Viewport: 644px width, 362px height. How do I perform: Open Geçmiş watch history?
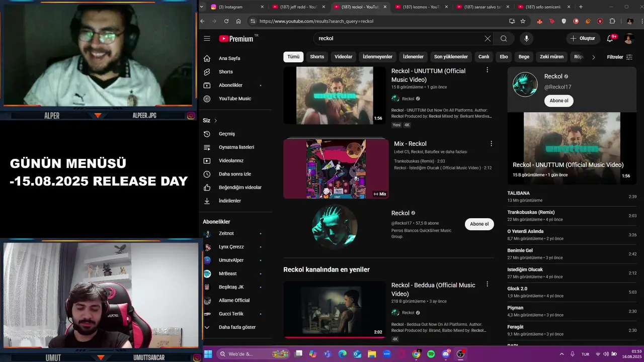(226, 134)
